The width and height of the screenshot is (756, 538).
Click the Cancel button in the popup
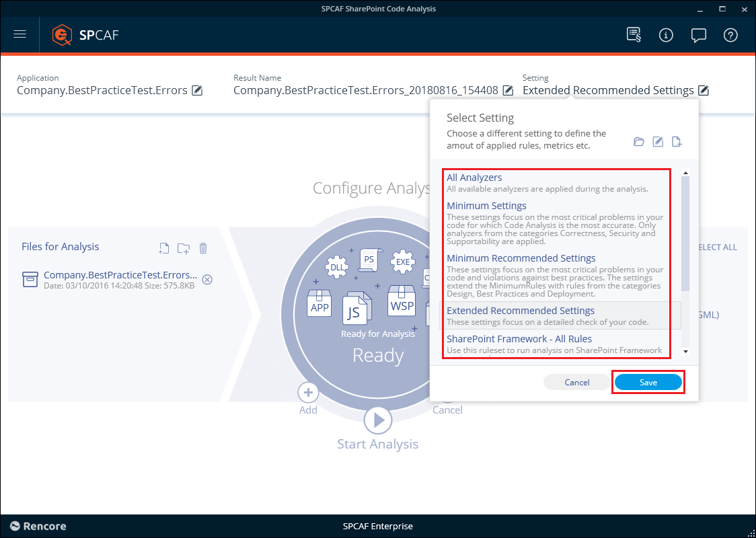[576, 382]
